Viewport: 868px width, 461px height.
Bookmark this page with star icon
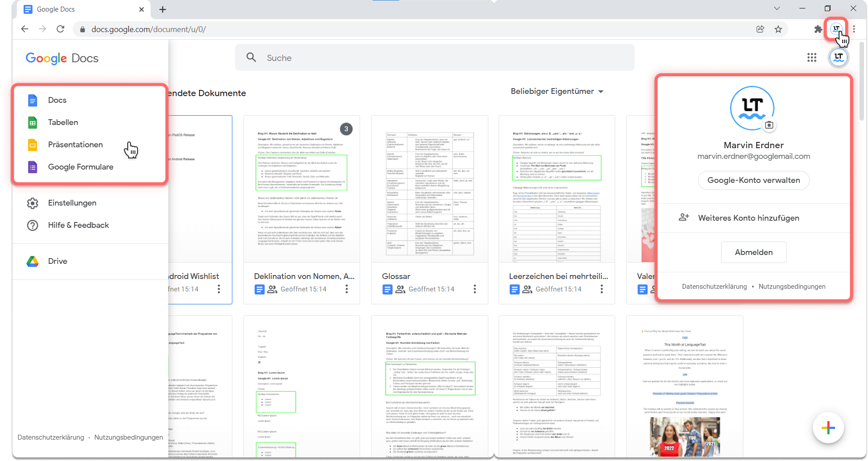click(x=778, y=29)
